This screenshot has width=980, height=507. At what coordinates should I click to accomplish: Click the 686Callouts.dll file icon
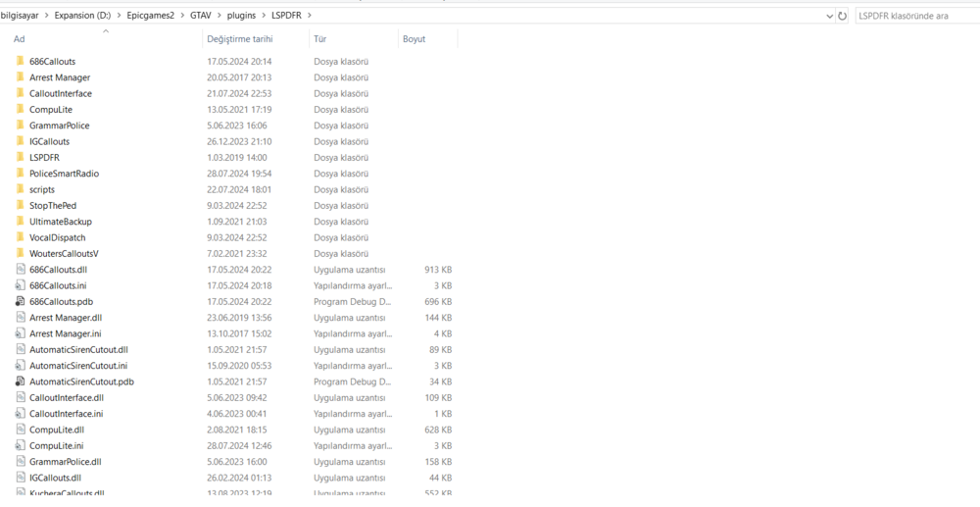(20, 270)
